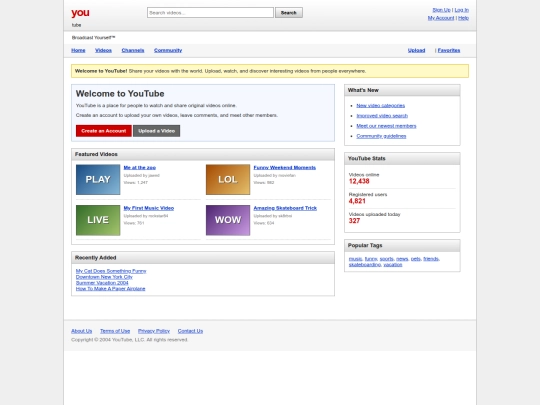Select the 'skateboarding' popular tag
Viewport: 540px width, 405px height.
(365, 264)
